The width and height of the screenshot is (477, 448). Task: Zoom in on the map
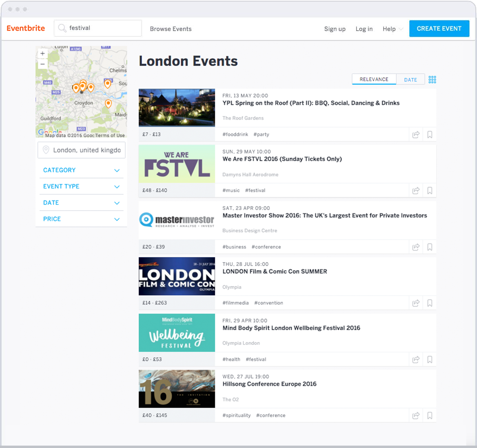[43, 53]
